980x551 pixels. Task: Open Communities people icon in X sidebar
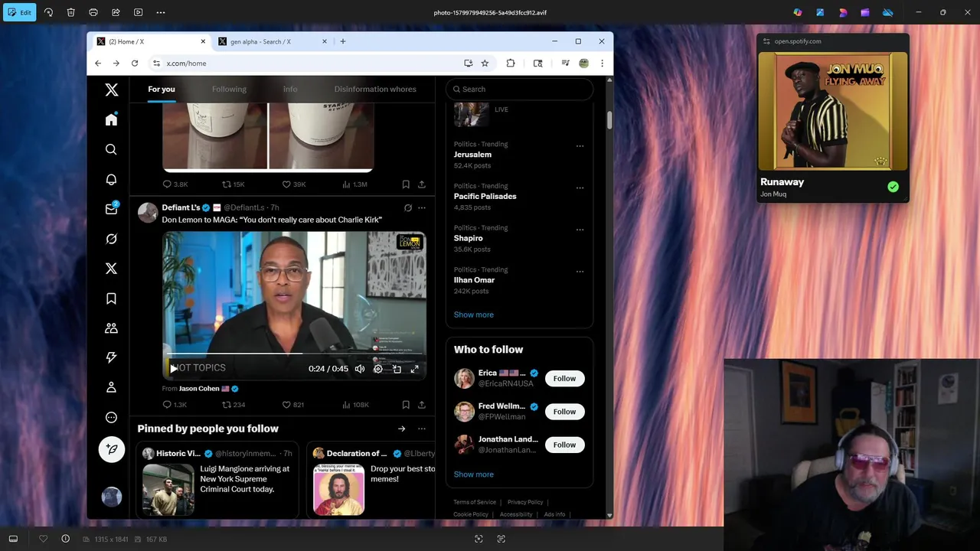pyautogui.click(x=111, y=328)
